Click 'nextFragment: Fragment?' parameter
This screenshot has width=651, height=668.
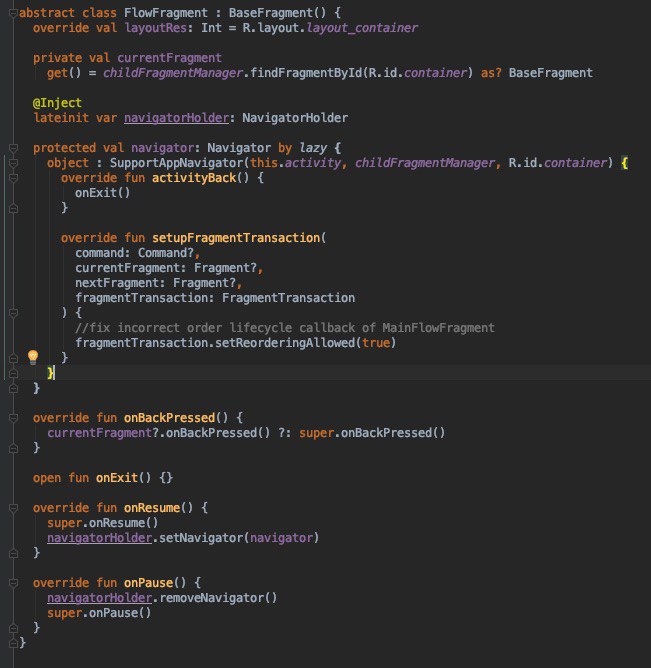(x=156, y=283)
